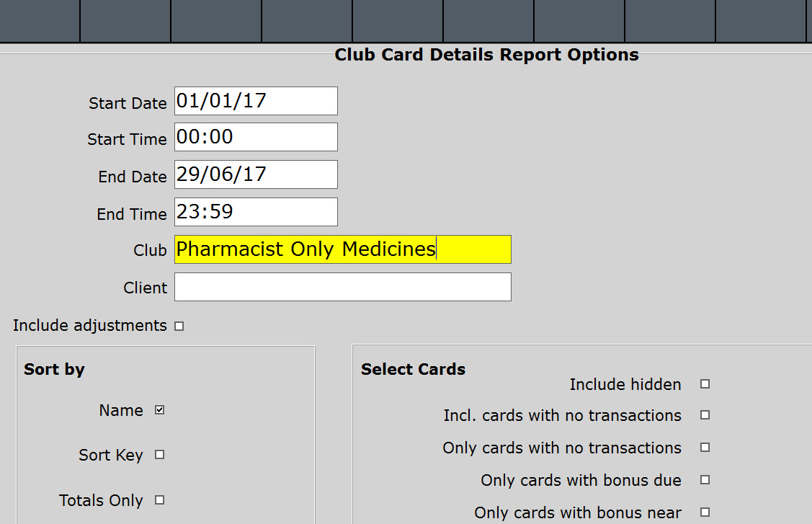The height and width of the screenshot is (524, 812).
Task: Click the Start Date label text
Action: coord(128,103)
